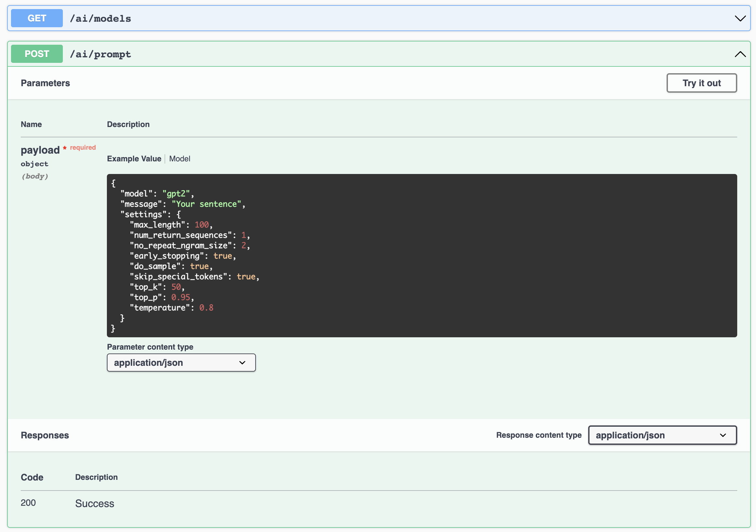Click the max_length value 100
Image resolution: width=756 pixels, height=532 pixels.
point(202,225)
